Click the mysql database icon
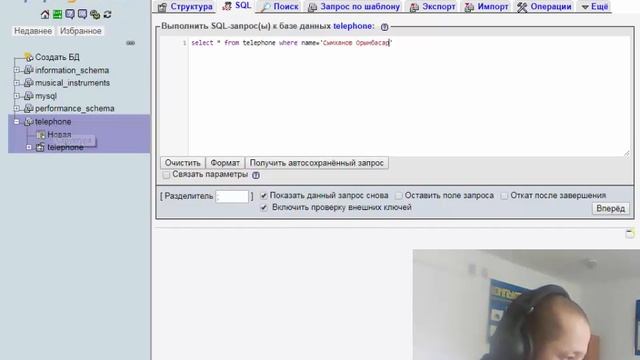Image resolution: width=640 pixels, height=360 pixels. point(28,96)
